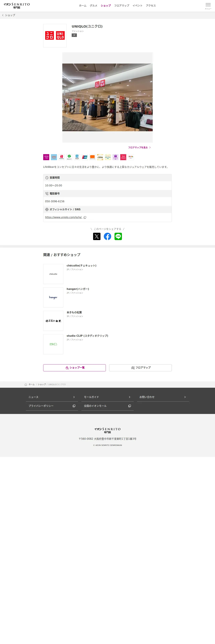Click the globe icon beside オフィシャルサイト
The height and width of the screenshot is (644, 215).
coord(47,209)
